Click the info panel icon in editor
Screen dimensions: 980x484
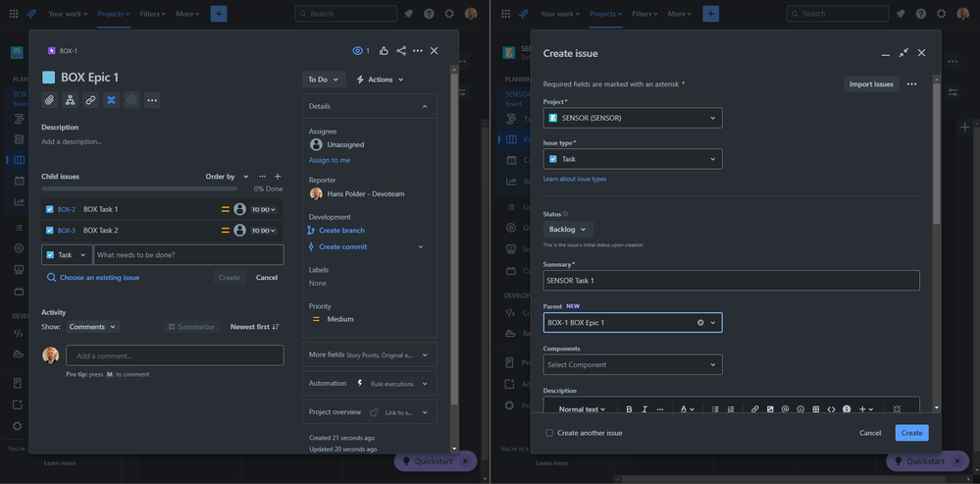click(847, 409)
